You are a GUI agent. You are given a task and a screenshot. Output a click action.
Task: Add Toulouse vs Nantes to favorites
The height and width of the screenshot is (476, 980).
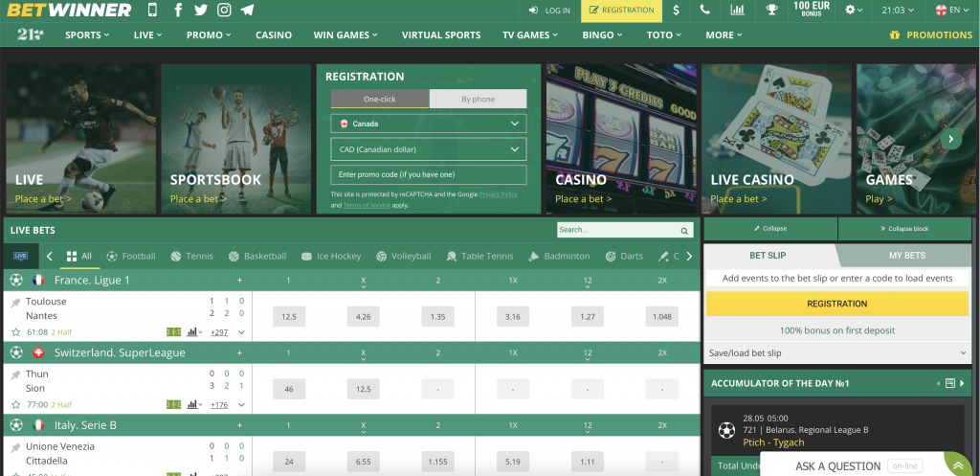15,332
